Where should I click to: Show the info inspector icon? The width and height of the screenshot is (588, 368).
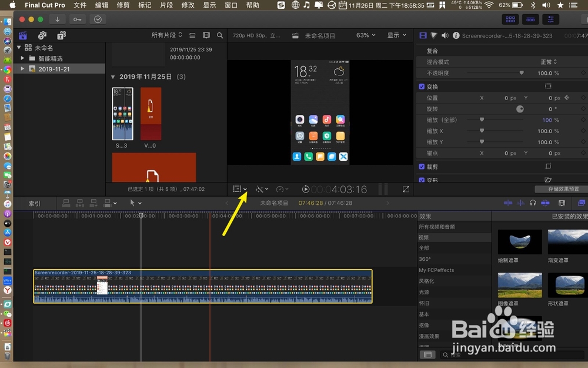(x=456, y=35)
